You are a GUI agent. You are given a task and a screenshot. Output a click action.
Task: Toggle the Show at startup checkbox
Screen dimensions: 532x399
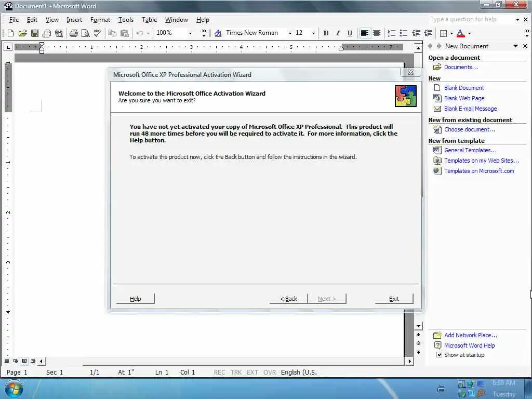(x=440, y=355)
